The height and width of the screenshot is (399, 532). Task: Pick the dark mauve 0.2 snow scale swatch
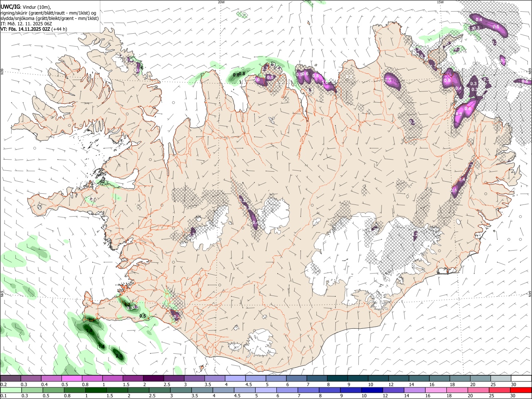10,378
